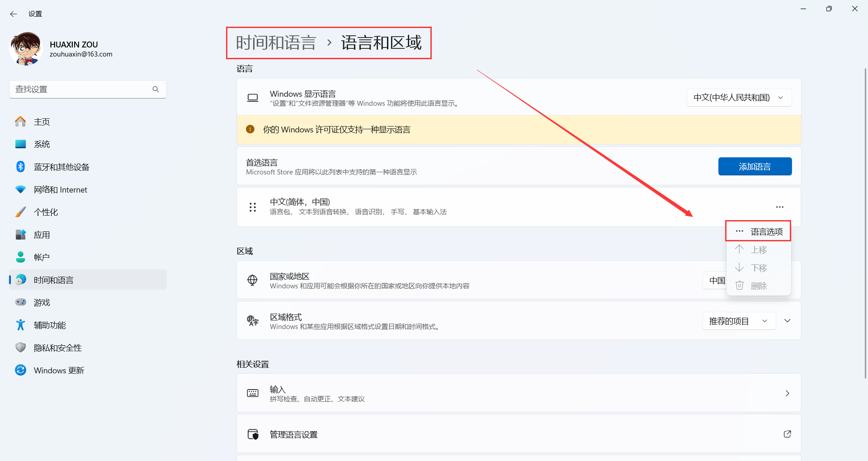Close the Settings window
Screen dimensions: 868x461
point(855,9)
